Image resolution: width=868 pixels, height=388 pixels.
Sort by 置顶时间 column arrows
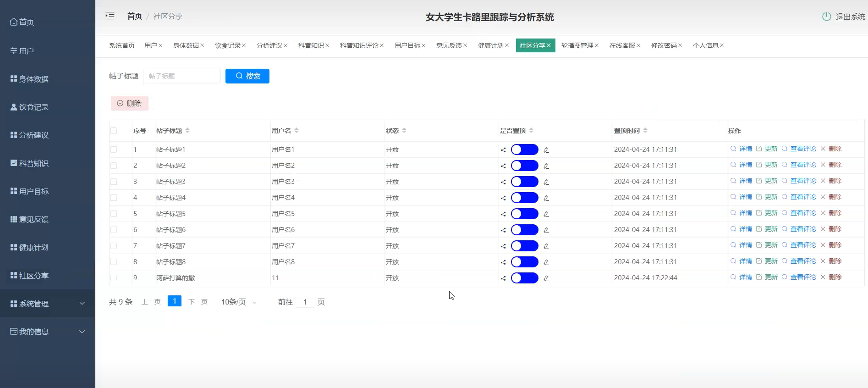click(645, 131)
